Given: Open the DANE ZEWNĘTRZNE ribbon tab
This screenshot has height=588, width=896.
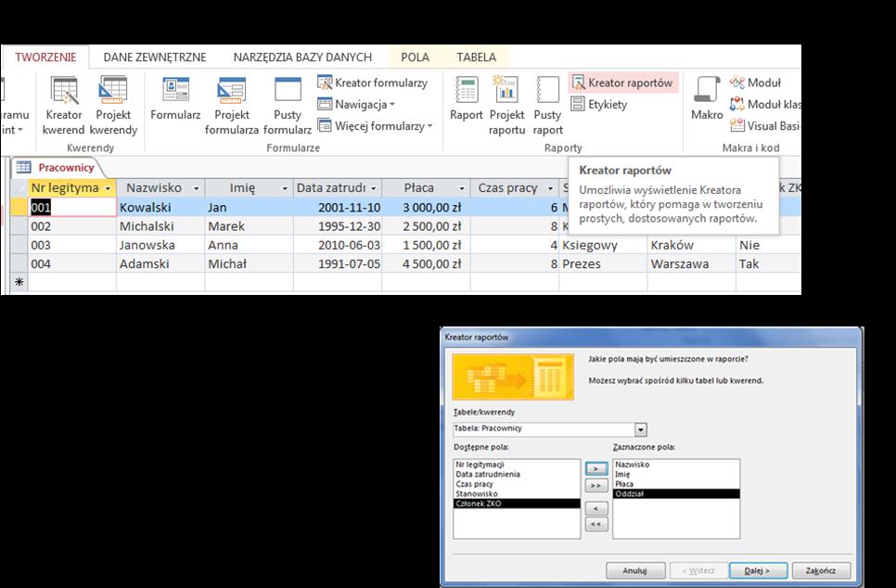Looking at the screenshot, I should point(155,58).
